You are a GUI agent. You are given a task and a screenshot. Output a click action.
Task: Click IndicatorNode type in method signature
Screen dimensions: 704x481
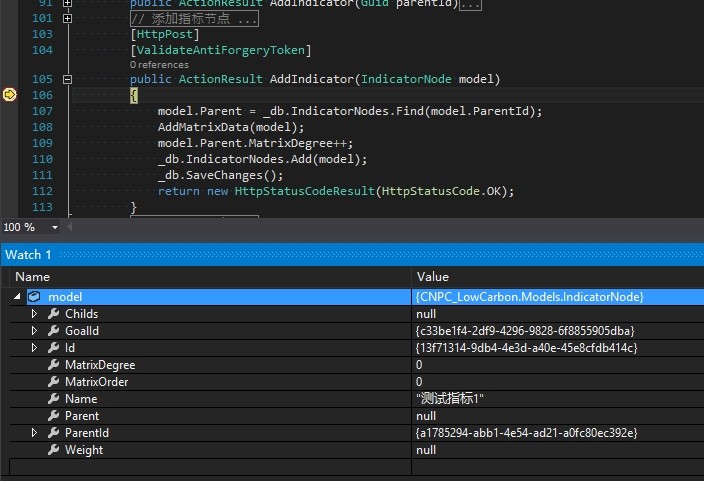[x=406, y=79]
